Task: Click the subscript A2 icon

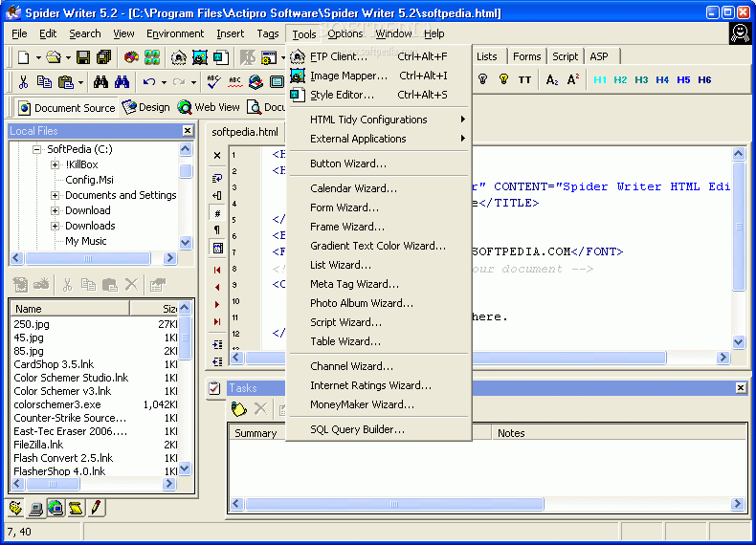Action: pos(552,80)
